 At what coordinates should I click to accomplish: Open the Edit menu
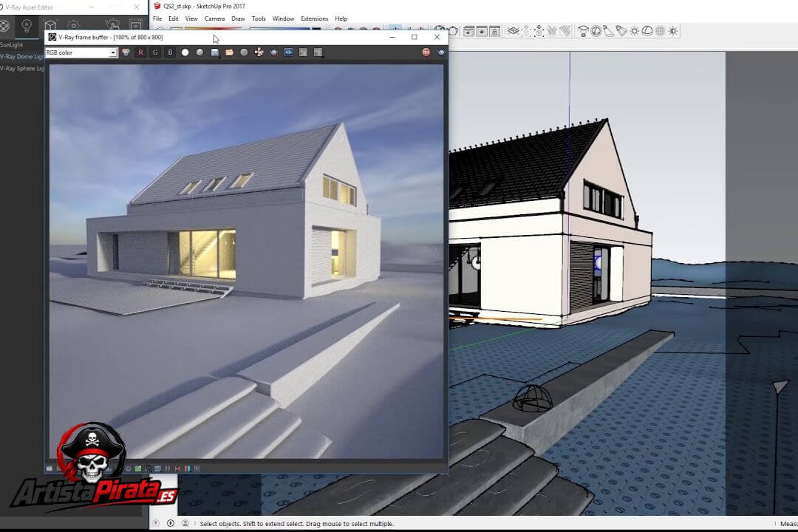(x=174, y=18)
